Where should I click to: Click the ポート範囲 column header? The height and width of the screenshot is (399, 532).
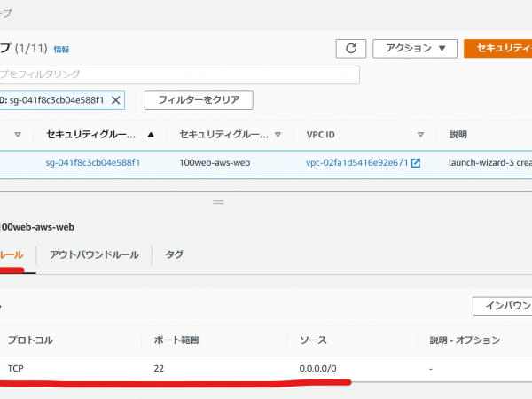click(176, 340)
